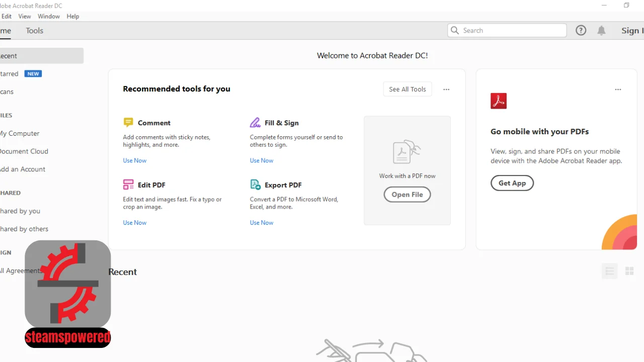Screen dimensions: 644x362
Task: Click the Comment sticky note icon
Action: pos(128,123)
